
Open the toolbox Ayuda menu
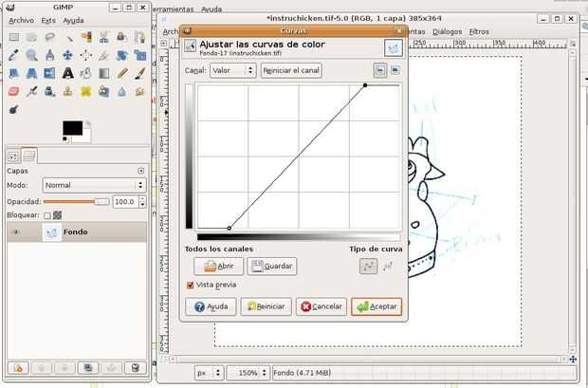click(73, 21)
